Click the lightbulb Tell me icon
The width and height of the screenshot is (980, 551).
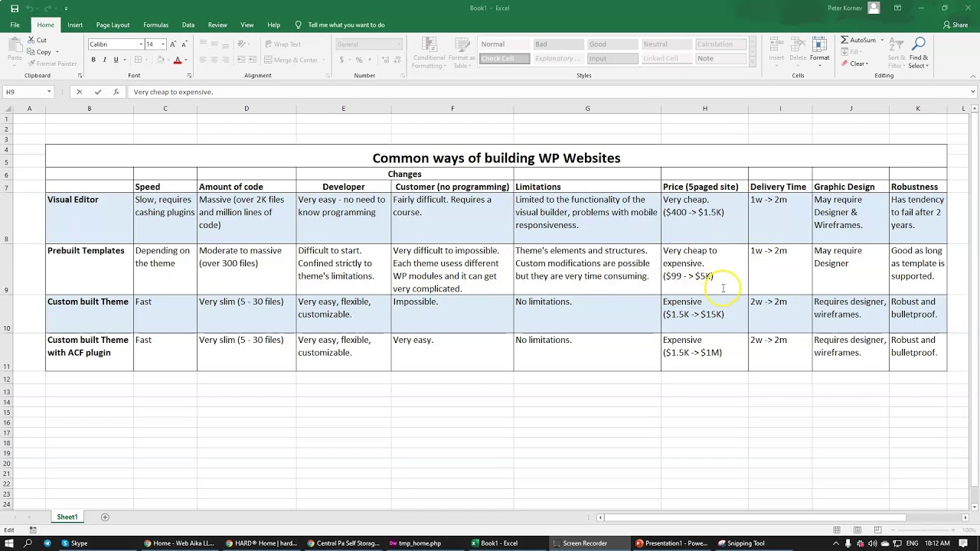(299, 24)
